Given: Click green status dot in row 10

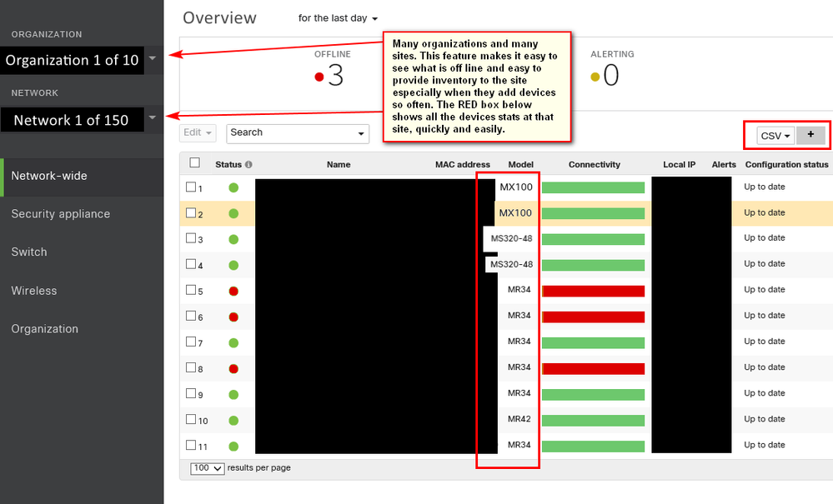Looking at the screenshot, I should (x=233, y=421).
